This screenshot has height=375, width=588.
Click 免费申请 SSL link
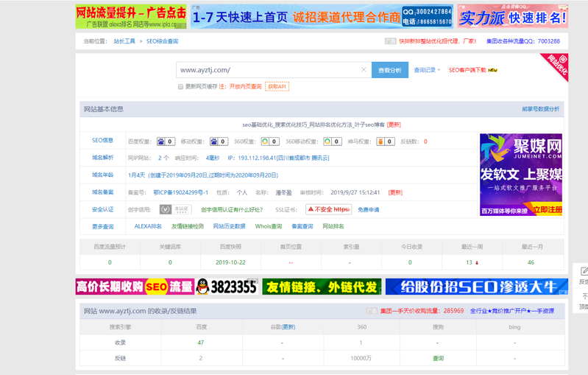tap(368, 210)
